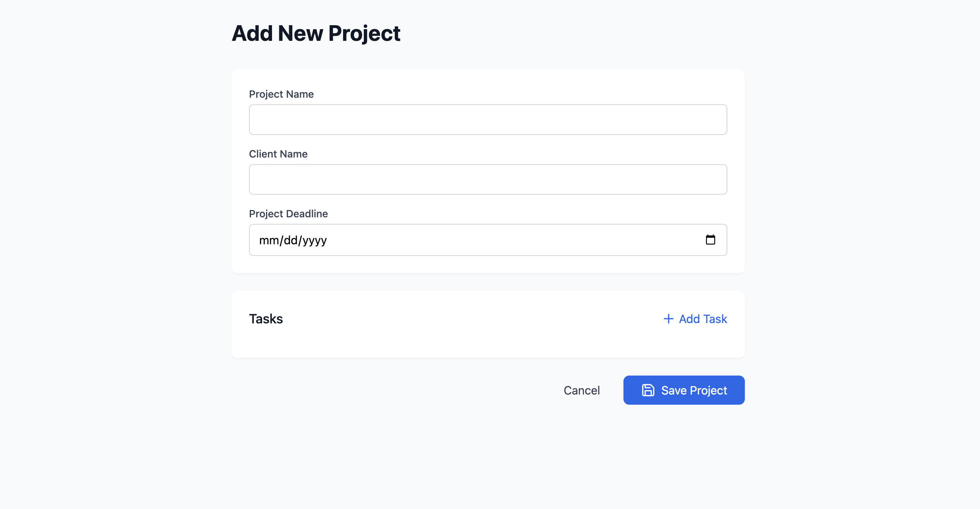The height and width of the screenshot is (509, 980).
Task: Focus the Client Name input box
Action: 488,179
